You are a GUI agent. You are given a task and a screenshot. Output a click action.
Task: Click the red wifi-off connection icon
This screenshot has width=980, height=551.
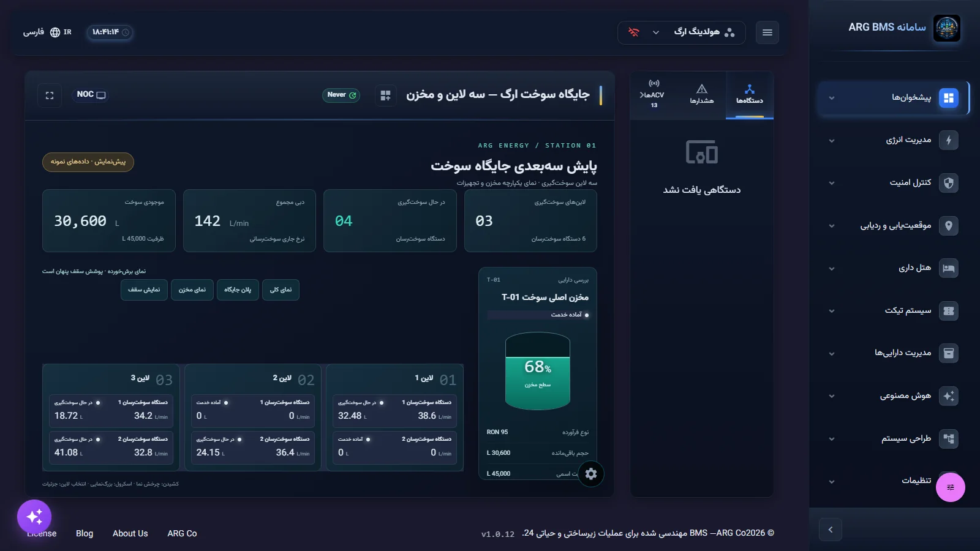point(634,32)
